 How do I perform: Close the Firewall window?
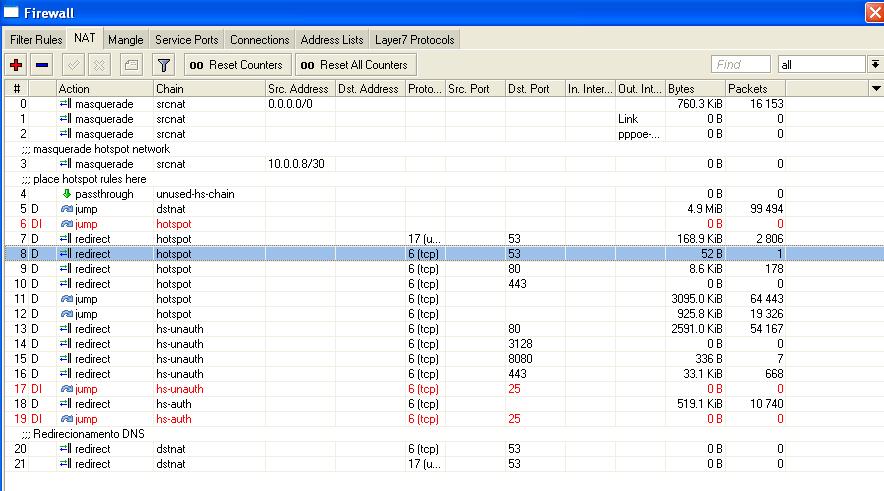874,12
